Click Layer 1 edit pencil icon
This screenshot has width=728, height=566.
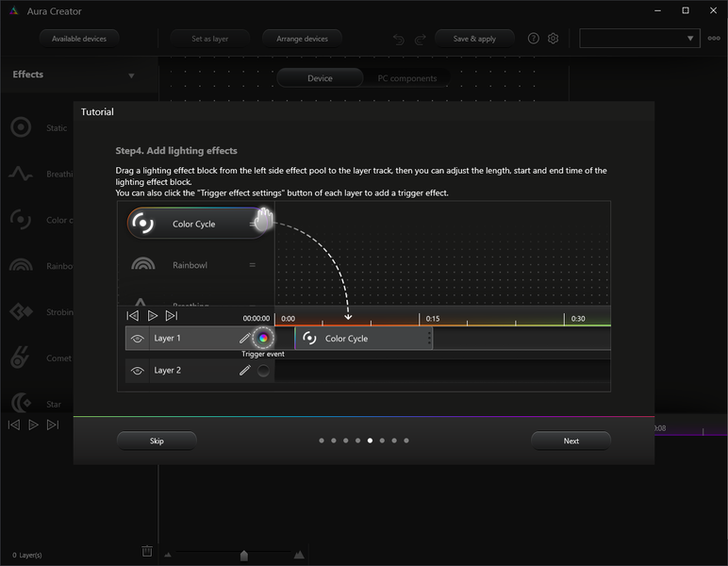pos(244,338)
